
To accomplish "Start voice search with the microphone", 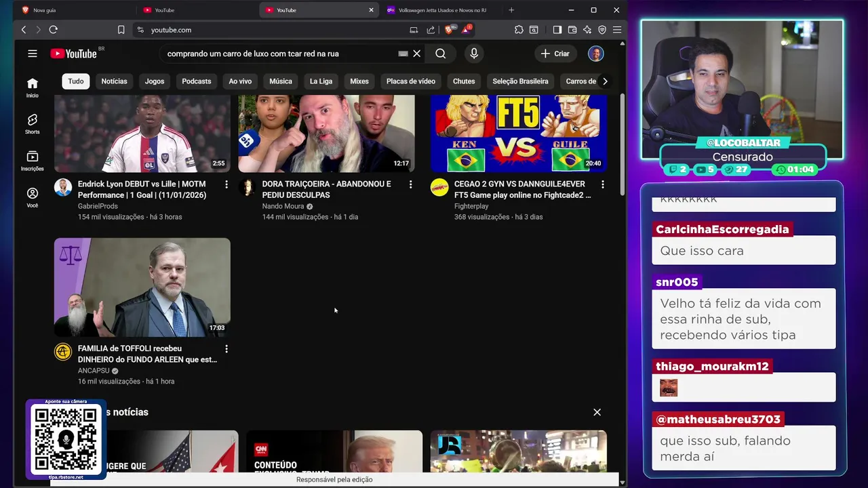I will pyautogui.click(x=474, y=54).
